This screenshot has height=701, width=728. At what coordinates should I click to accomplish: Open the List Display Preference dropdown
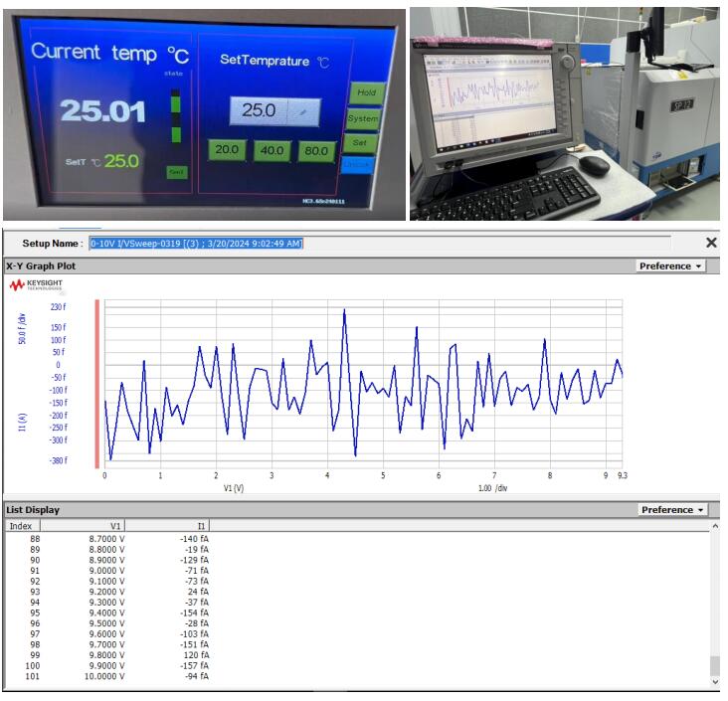pyautogui.click(x=672, y=510)
